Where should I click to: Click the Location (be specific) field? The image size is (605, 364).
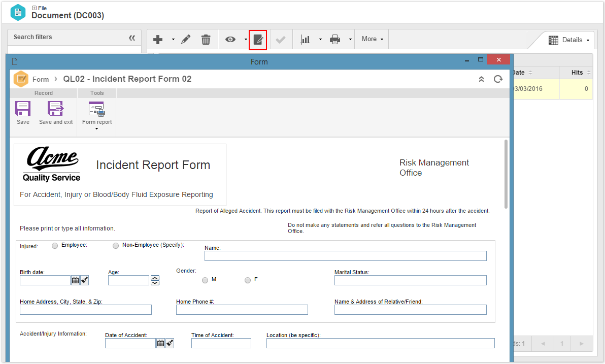(x=381, y=343)
